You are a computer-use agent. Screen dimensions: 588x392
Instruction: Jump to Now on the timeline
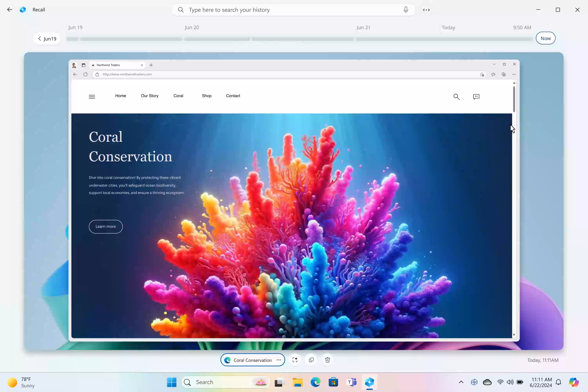tap(545, 38)
